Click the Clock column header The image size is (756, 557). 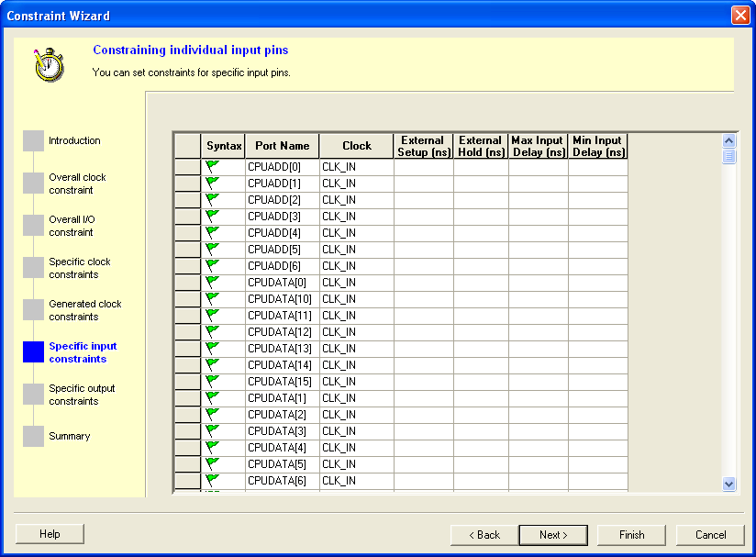click(357, 146)
